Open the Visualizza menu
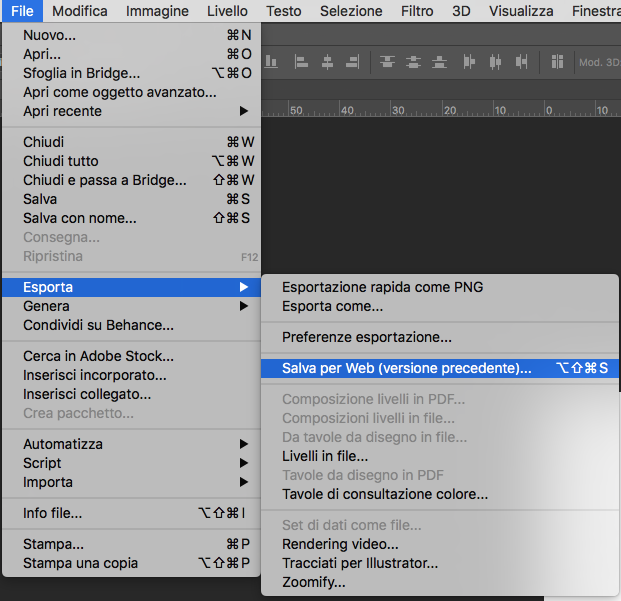 point(521,11)
